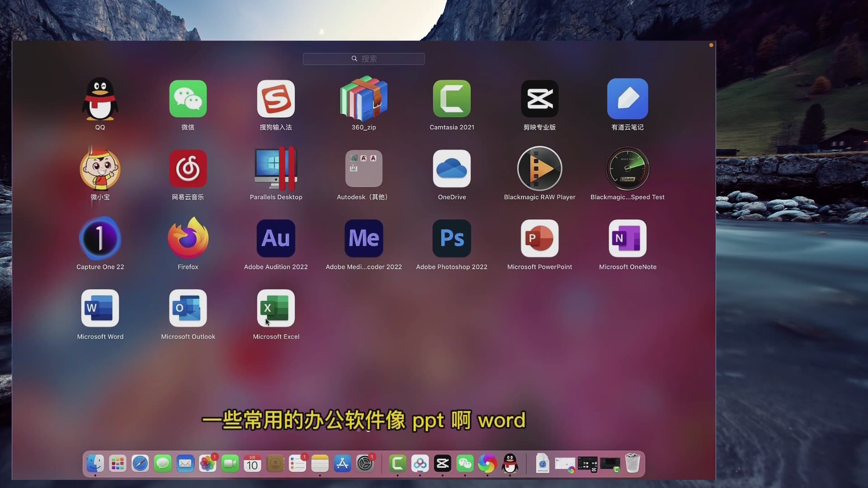The image size is (868, 488).
Task: Open Adobe Media Encoder 2022
Action: (364, 238)
